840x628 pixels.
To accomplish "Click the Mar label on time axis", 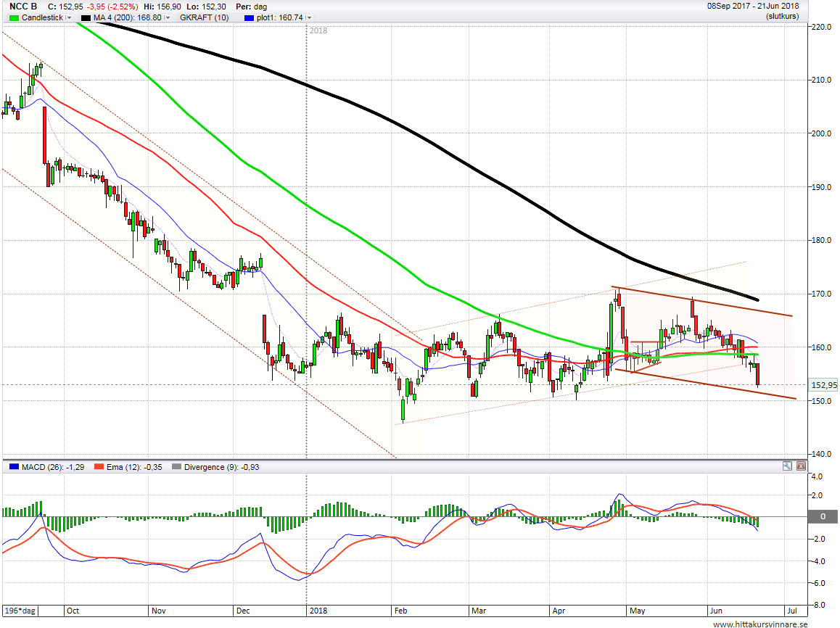I will [x=478, y=611].
